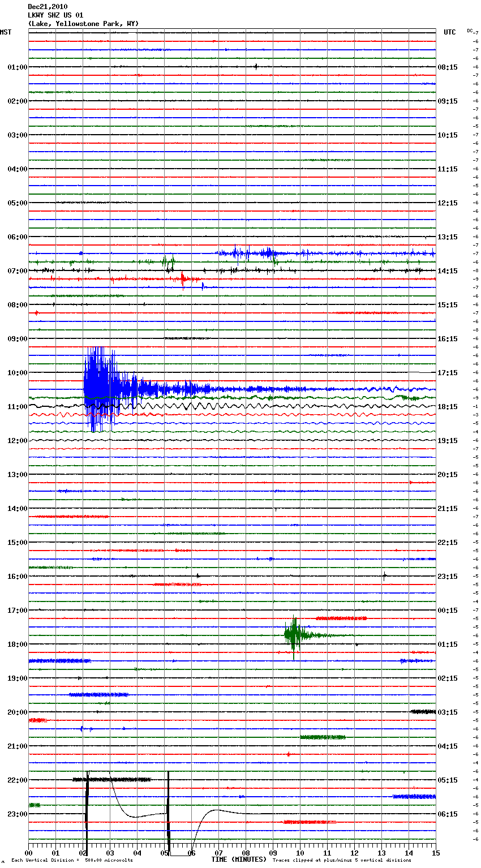Select the LKWY SHZ US 01 station label
The width and height of the screenshot is (481, 868).
[x=55, y=15]
